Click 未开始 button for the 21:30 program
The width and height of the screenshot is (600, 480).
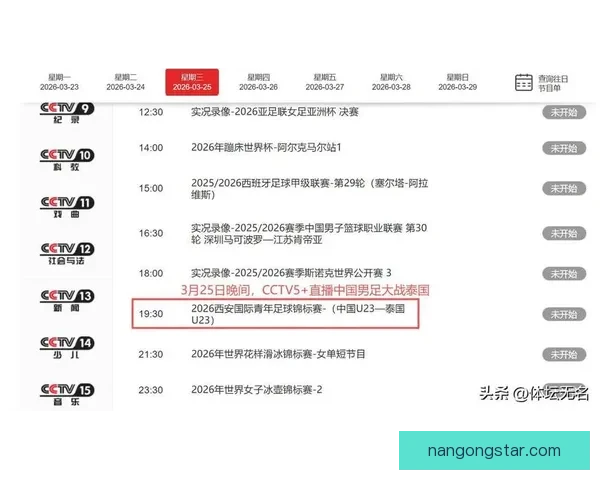point(564,355)
